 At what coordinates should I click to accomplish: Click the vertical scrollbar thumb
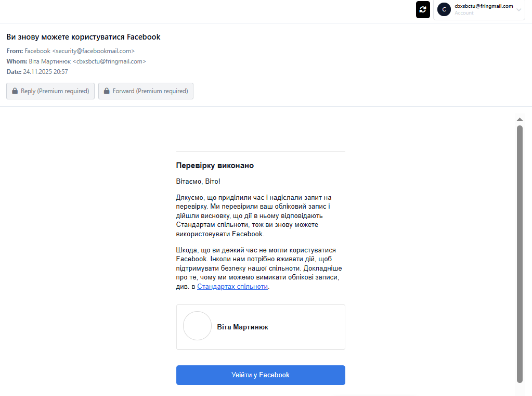519,253
